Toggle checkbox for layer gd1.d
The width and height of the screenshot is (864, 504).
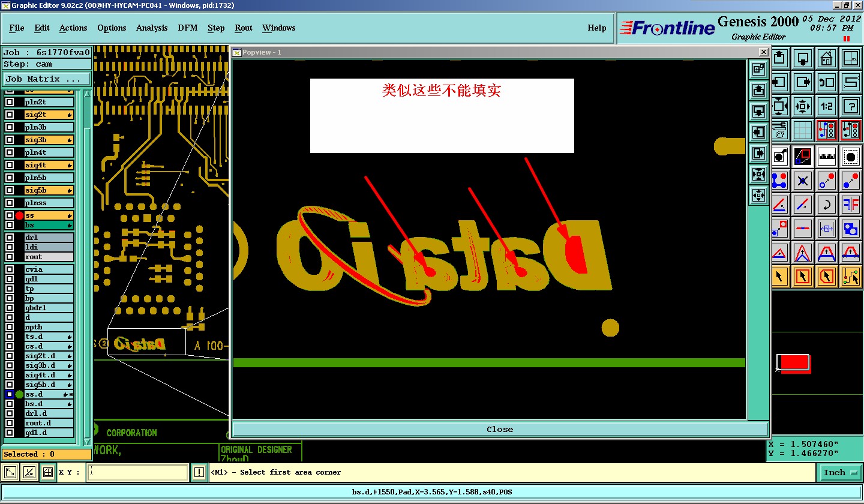[x=10, y=433]
